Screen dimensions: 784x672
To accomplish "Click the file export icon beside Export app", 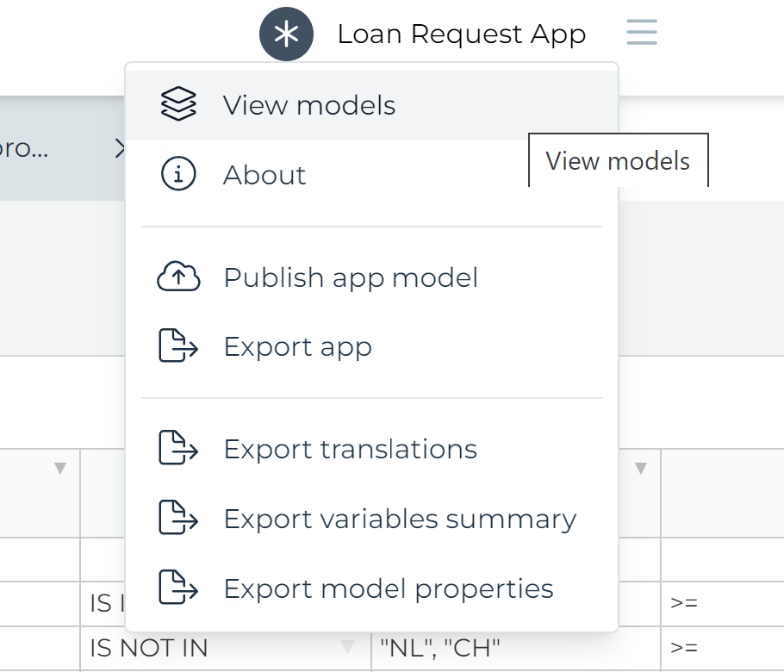I will (x=177, y=346).
